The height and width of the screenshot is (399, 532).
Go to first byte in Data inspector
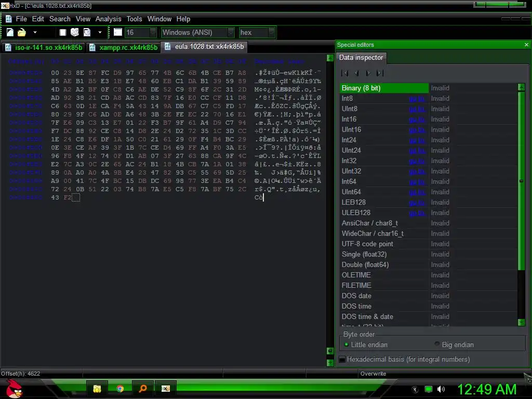[x=345, y=73]
